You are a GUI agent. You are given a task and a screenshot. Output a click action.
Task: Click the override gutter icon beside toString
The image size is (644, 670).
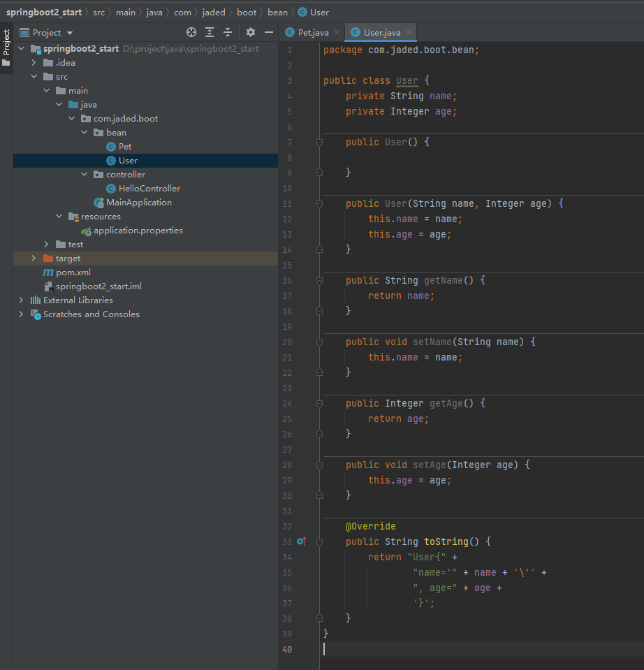(x=301, y=541)
